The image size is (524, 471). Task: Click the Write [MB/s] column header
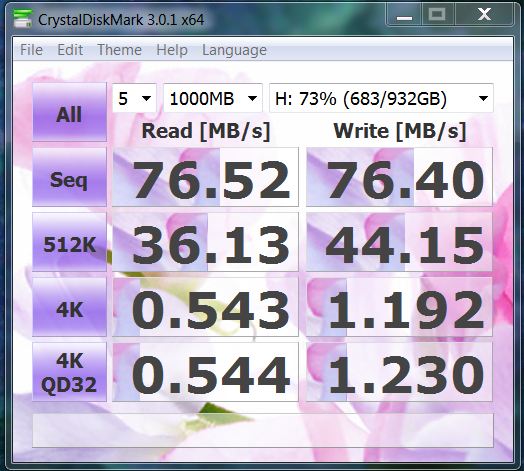[400, 131]
